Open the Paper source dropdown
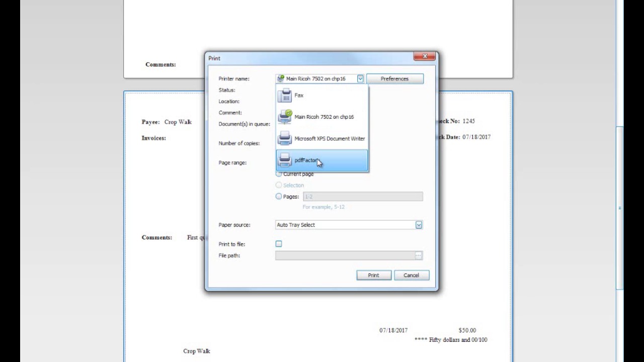The image size is (644, 362). point(419,225)
